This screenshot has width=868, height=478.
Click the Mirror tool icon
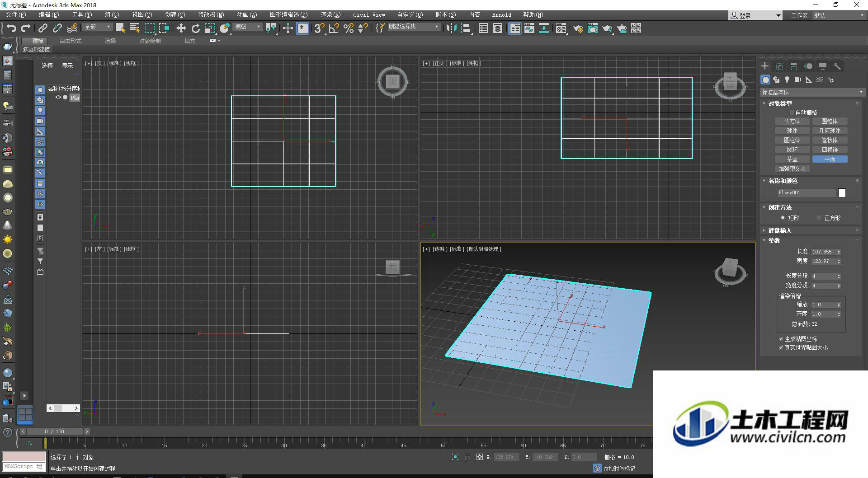(451, 28)
